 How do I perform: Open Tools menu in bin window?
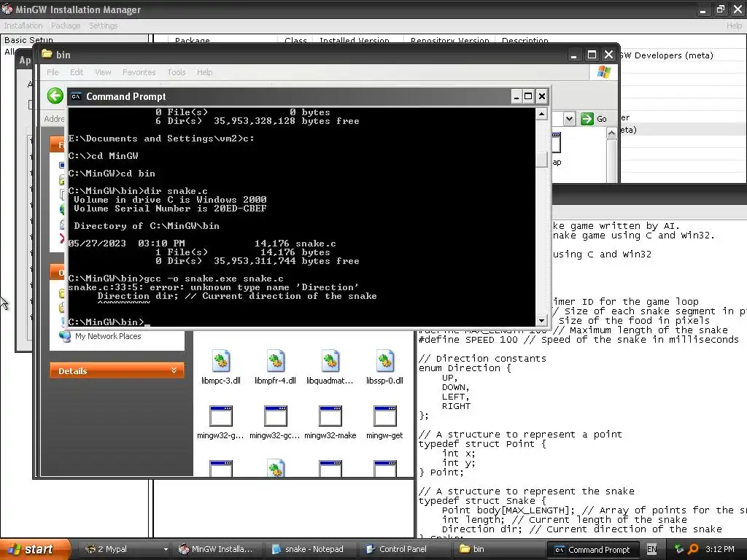point(177,72)
